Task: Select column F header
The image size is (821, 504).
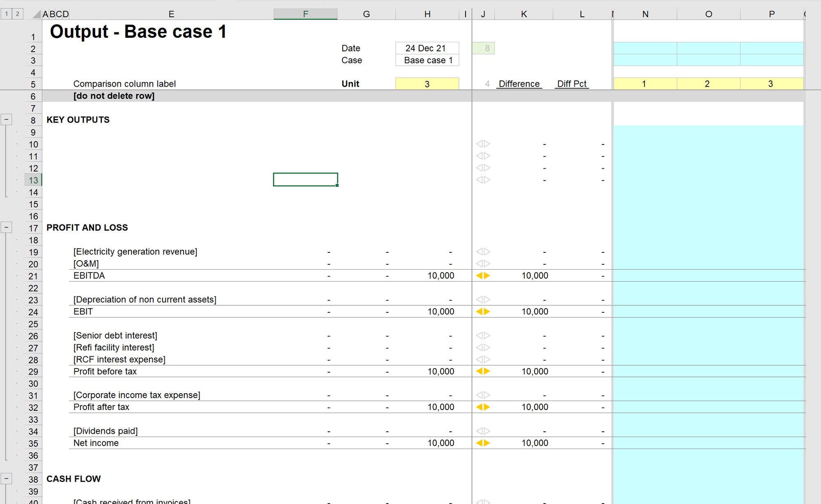Action: coord(305,14)
